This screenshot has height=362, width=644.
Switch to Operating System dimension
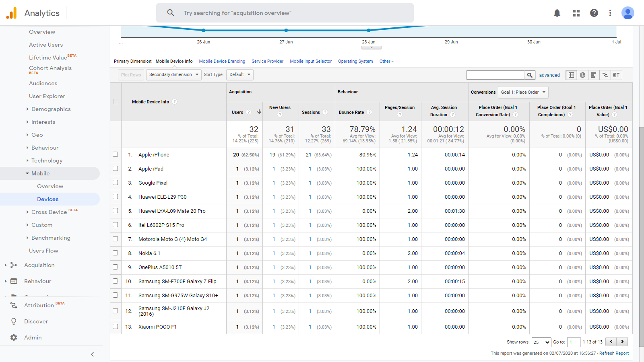[355, 61]
